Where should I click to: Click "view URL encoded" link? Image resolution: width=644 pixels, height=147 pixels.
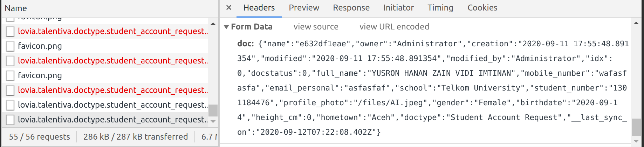(394, 27)
